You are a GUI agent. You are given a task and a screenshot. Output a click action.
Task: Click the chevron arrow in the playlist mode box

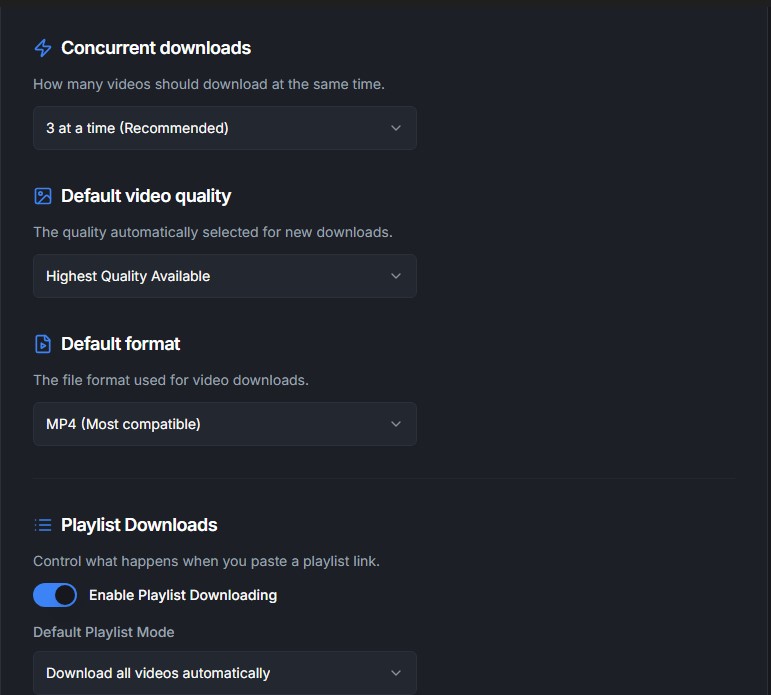(x=396, y=673)
